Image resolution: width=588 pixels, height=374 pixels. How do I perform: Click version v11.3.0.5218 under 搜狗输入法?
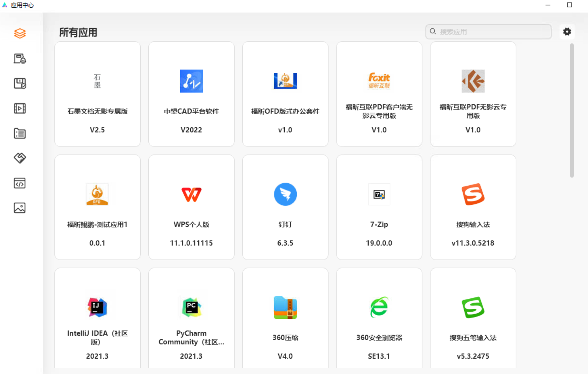click(x=473, y=243)
